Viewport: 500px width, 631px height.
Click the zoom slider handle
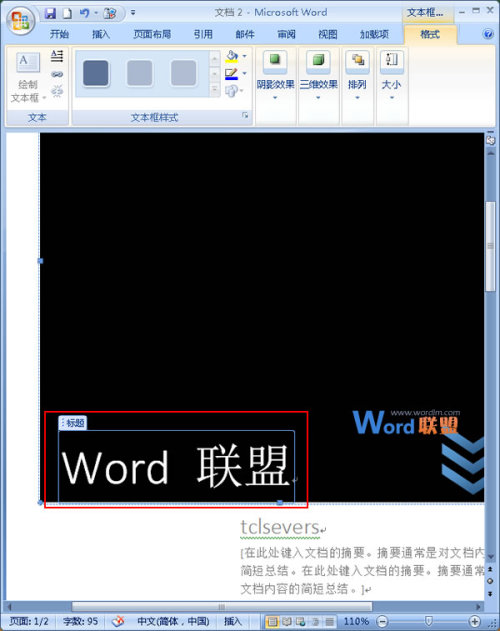pyautogui.click(x=429, y=622)
